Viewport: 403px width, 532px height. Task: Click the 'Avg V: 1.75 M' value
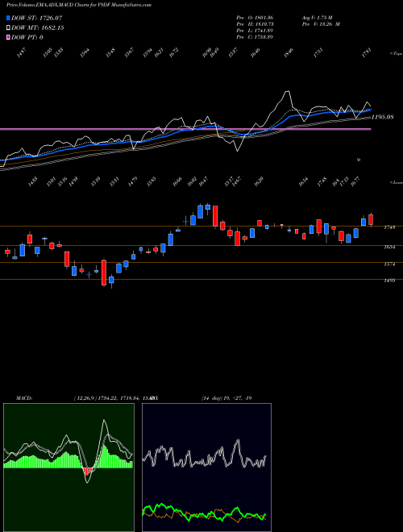pos(318,18)
